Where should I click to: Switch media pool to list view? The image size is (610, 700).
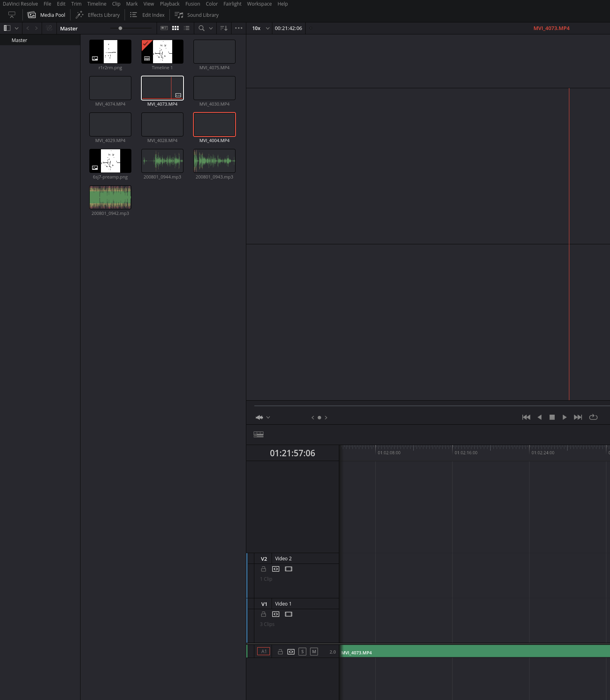pos(187,28)
